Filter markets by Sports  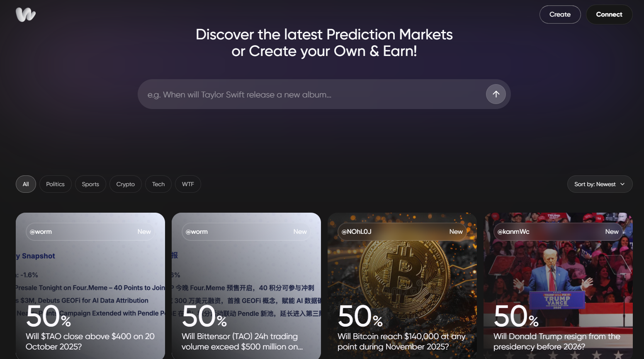coord(90,184)
